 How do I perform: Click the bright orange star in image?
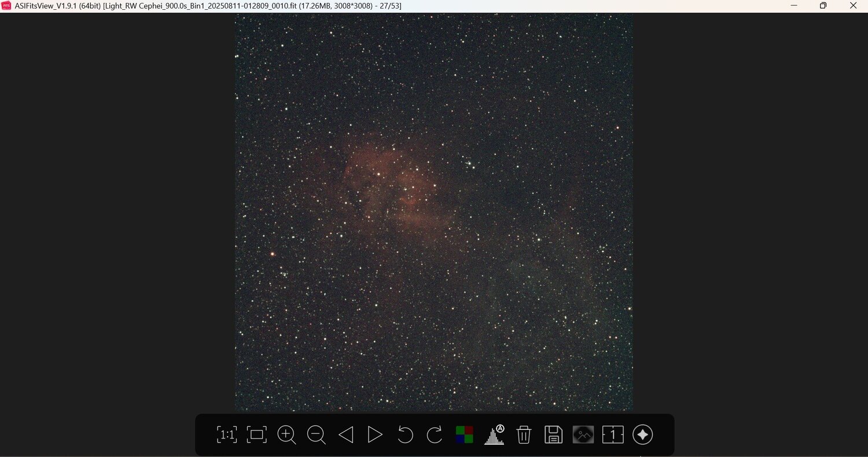click(272, 253)
